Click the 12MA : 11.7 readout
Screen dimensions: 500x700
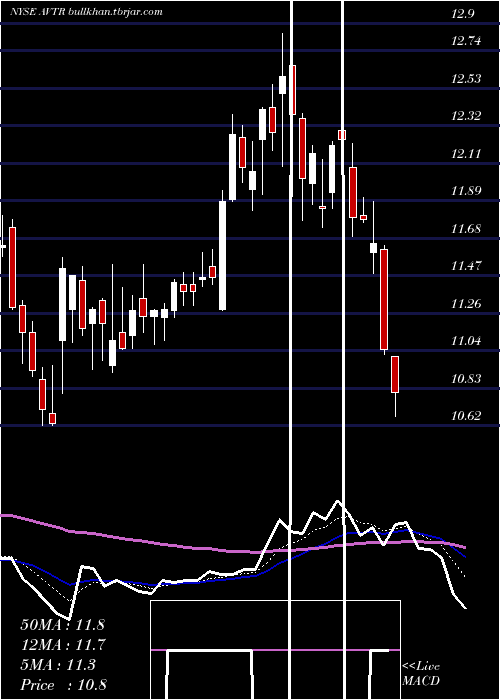pos(62,645)
